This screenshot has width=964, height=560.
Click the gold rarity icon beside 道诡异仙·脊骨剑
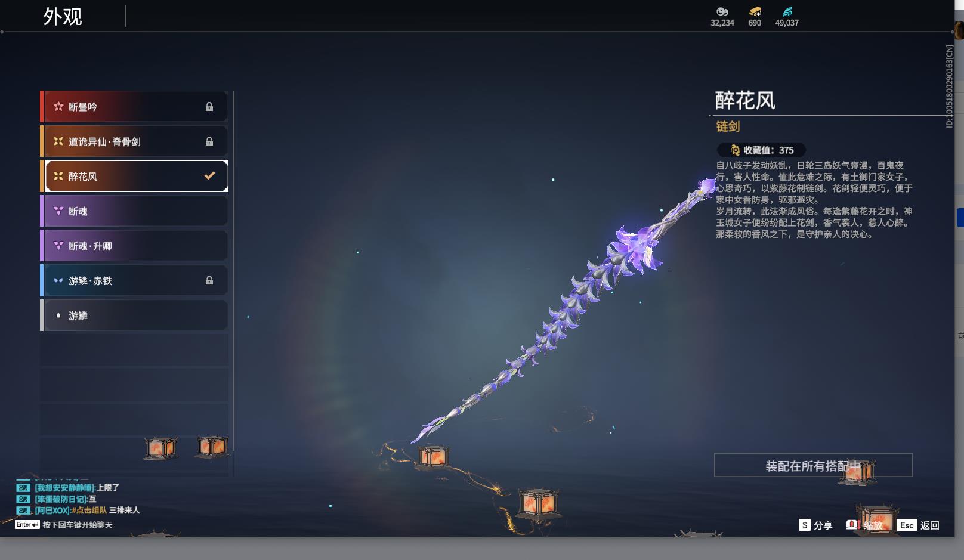[58, 141]
